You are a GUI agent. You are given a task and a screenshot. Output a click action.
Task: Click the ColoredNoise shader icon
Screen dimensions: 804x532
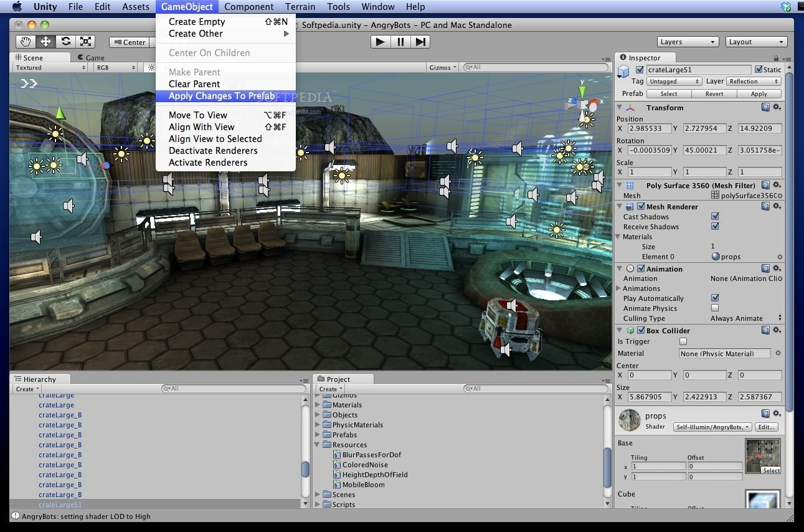(x=337, y=465)
